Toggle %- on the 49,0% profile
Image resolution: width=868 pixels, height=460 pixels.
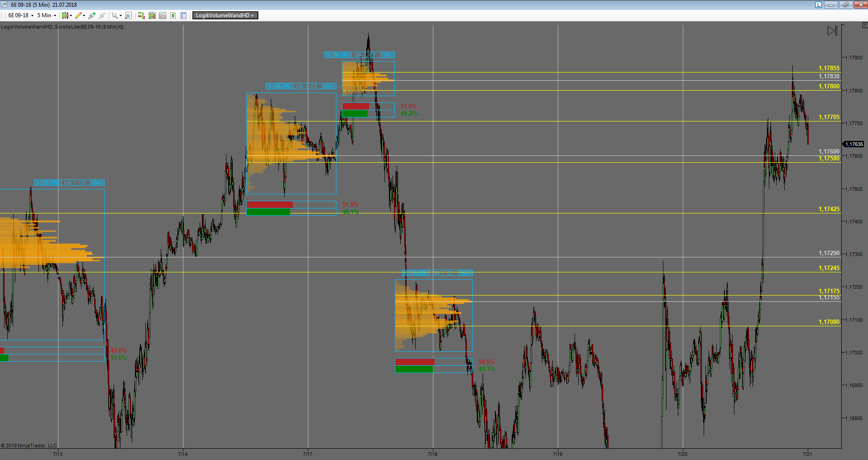coord(48,183)
